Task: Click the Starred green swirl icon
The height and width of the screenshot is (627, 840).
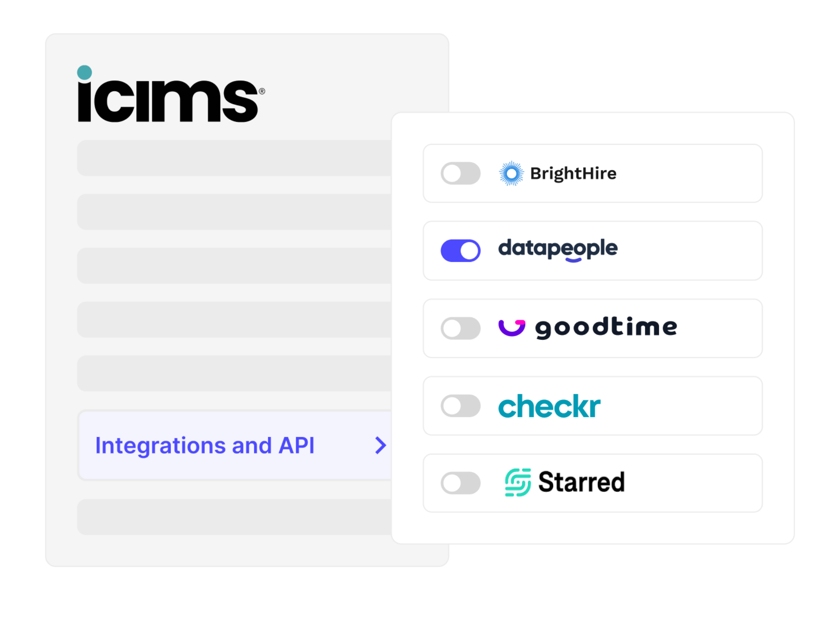Action: tap(517, 482)
